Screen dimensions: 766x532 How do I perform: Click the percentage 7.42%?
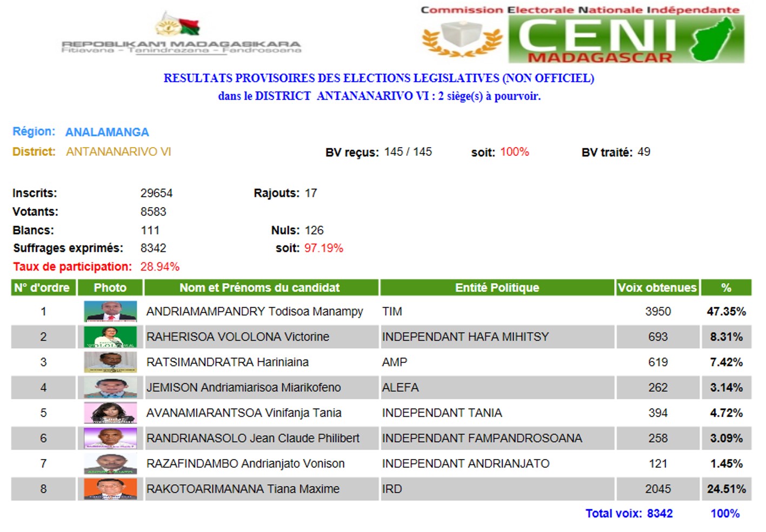click(727, 362)
